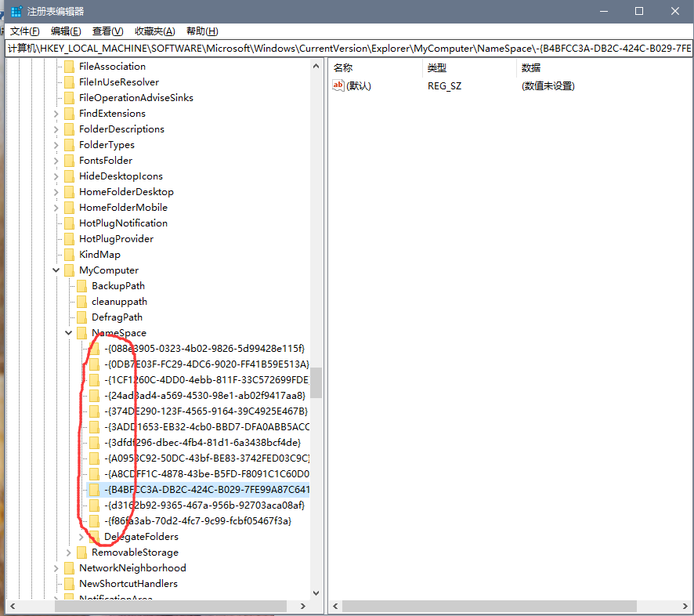Click the 类型 column header

tap(436, 68)
